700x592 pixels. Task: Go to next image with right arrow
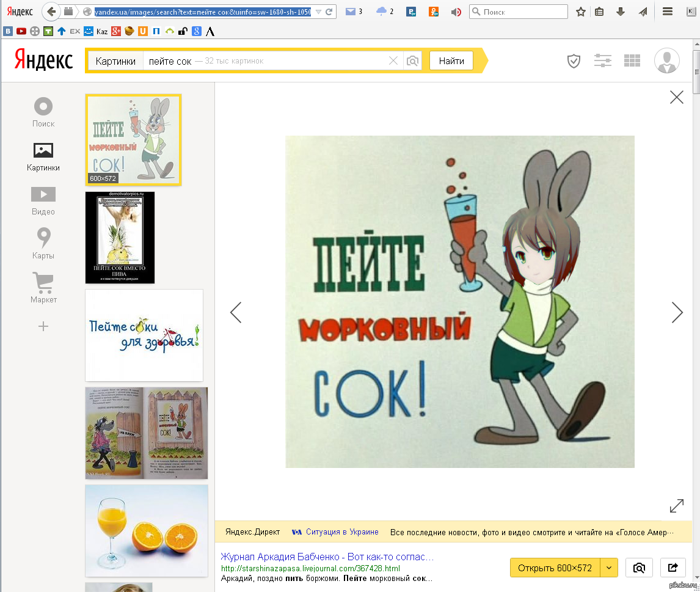click(x=677, y=312)
